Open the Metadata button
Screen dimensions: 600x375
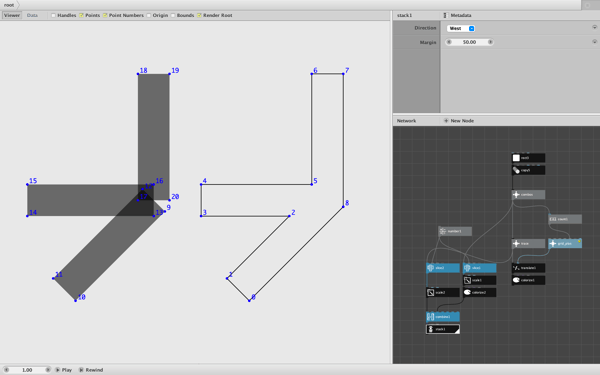coord(457,15)
